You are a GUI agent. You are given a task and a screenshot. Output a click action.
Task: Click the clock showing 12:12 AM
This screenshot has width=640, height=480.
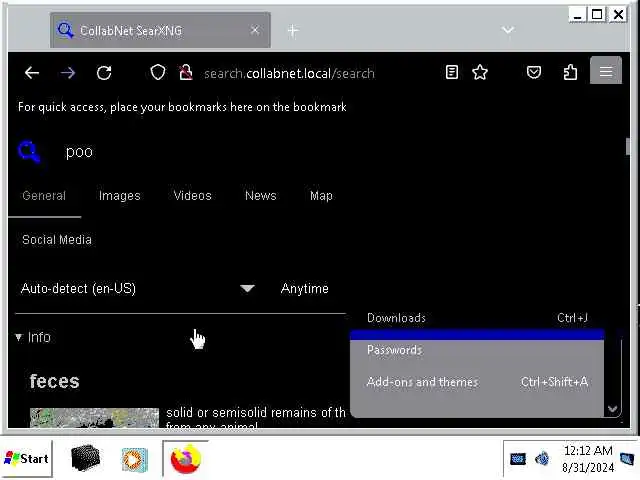(x=588, y=451)
